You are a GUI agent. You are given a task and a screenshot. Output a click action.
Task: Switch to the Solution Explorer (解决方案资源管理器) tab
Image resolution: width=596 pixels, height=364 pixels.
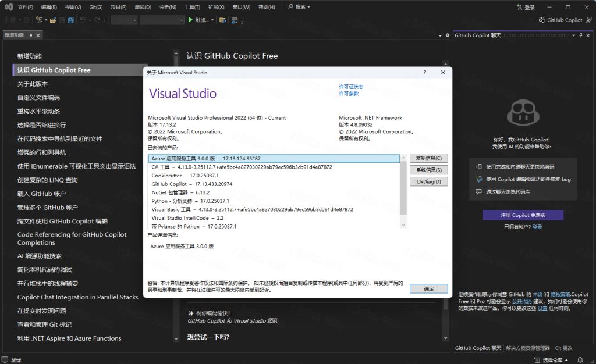click(x=527, y=348)
